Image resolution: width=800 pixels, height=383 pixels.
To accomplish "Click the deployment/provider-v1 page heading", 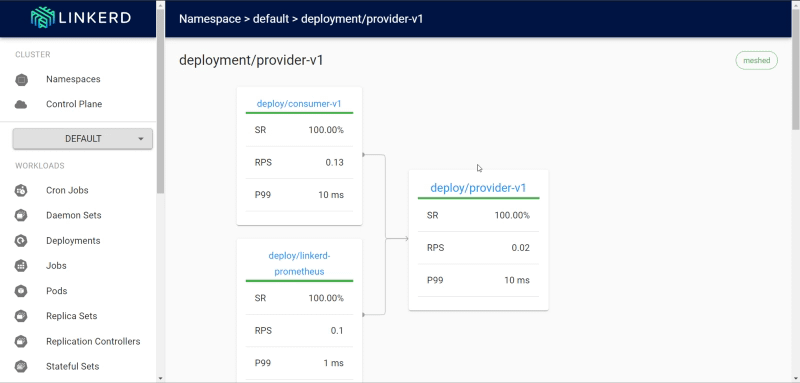I will point(251,60).
